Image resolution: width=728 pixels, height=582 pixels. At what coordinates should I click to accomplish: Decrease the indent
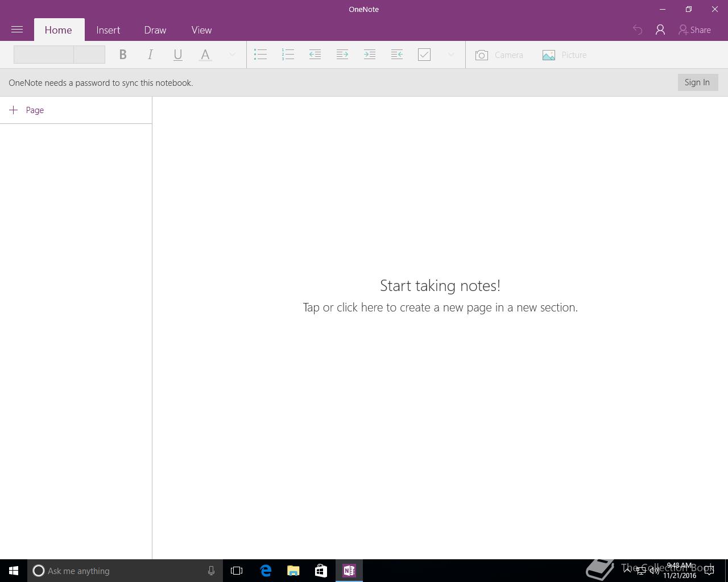315,55
